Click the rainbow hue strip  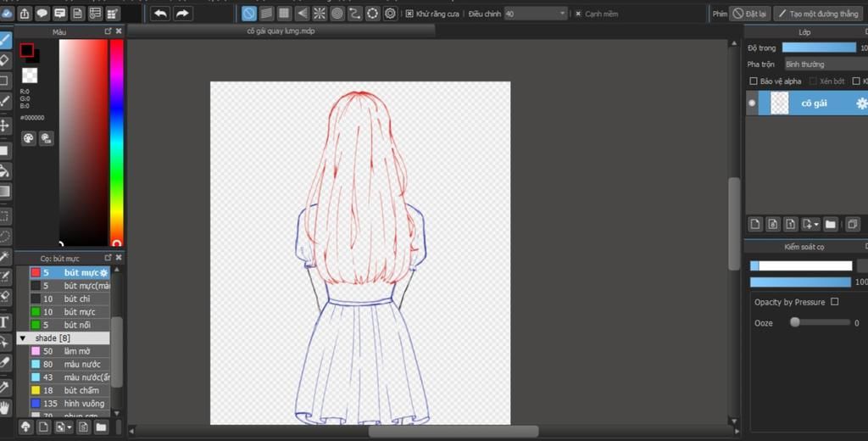point(116,142)
